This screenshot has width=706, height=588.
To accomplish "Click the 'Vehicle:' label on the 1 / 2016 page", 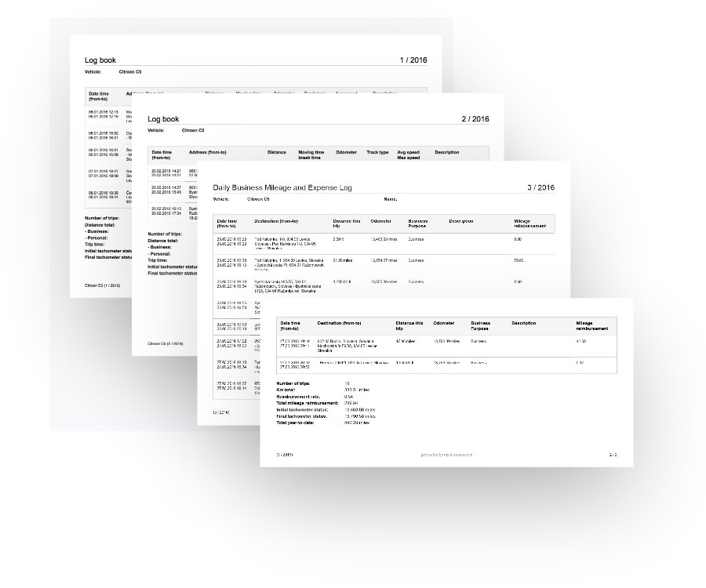I will (93, 72).
